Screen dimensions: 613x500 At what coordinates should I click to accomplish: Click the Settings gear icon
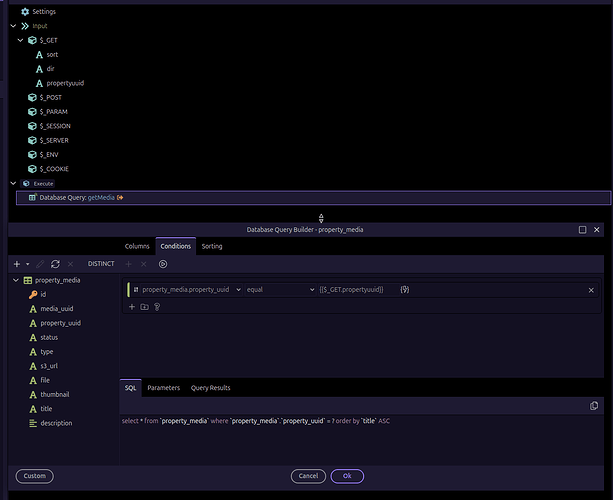(x=24, y=11)
